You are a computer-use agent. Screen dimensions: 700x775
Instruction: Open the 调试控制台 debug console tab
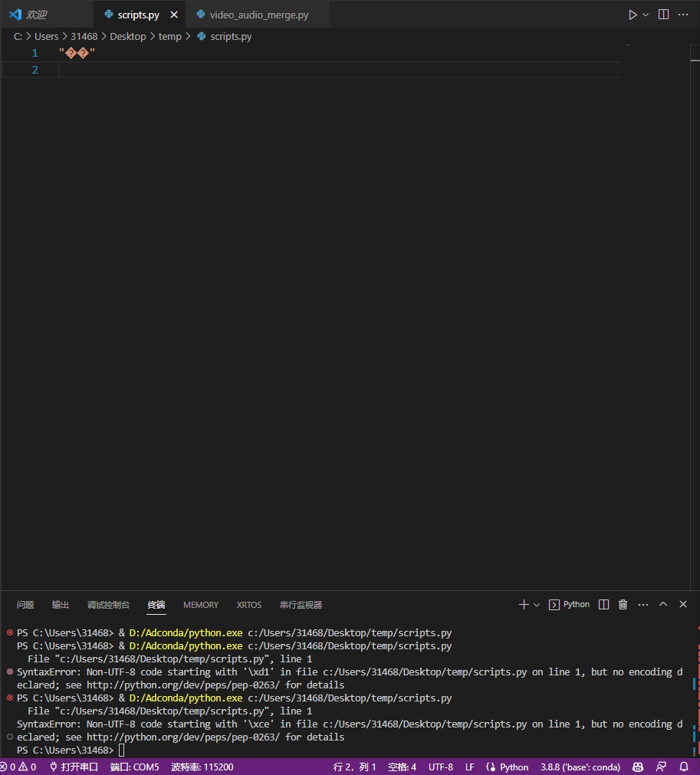click(108, 605)
